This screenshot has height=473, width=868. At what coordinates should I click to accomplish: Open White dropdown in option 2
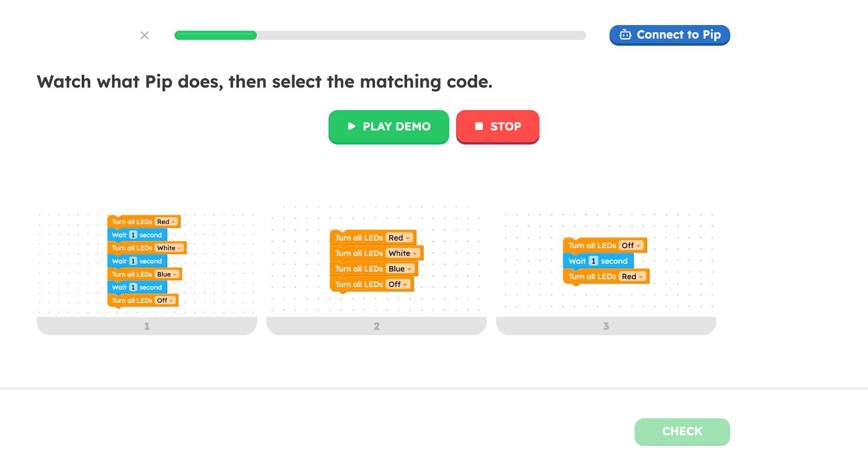(403, 253)
